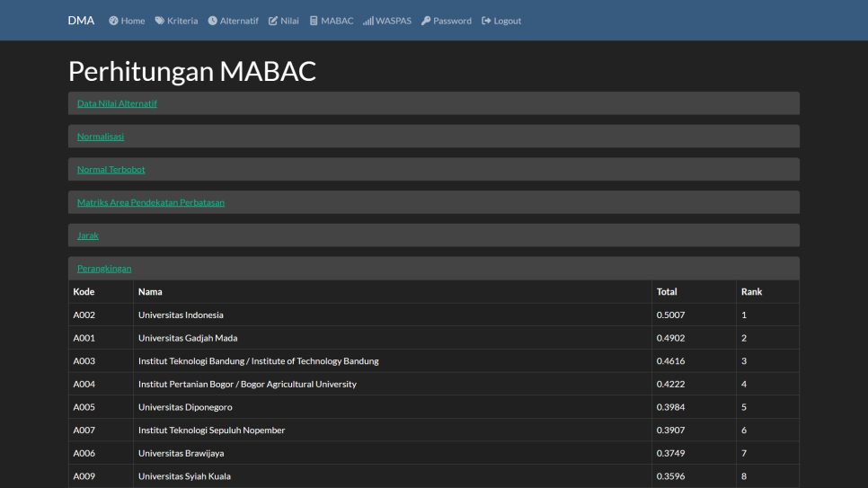Collapse the Perangkingan panel
868x488 pixels.
pyautogui.click(x=104, y=268)
